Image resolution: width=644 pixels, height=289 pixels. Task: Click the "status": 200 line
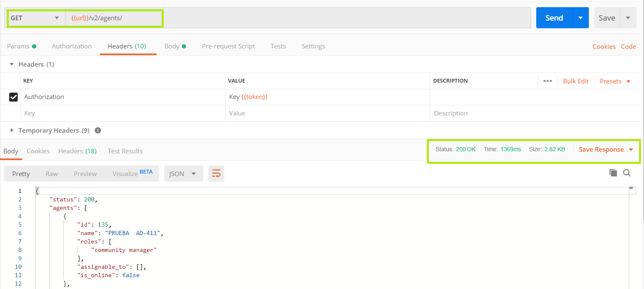click(74, 199)
